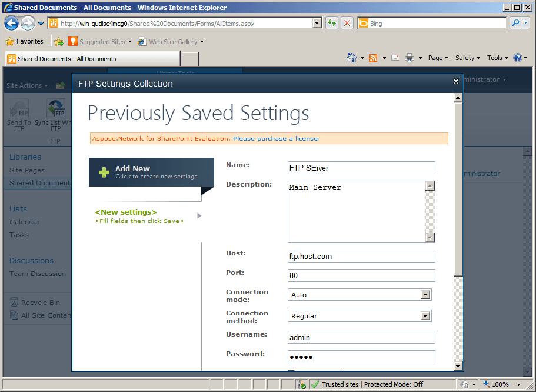The height and width of the screenshot is (392, 536).
Task: Click Please purchase a license link
Action: [x=277, y=138]
